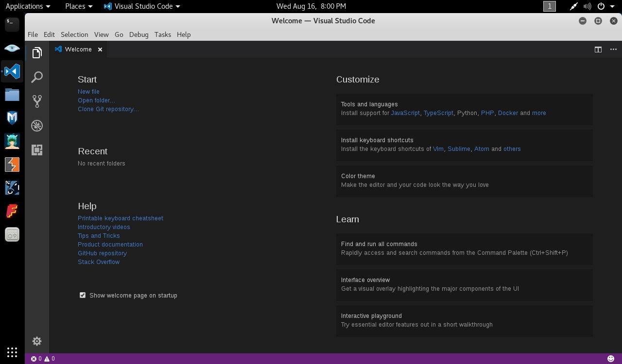Click the Manage gear icon
This screenshot has height=364, width=622.
click(37, 341)
